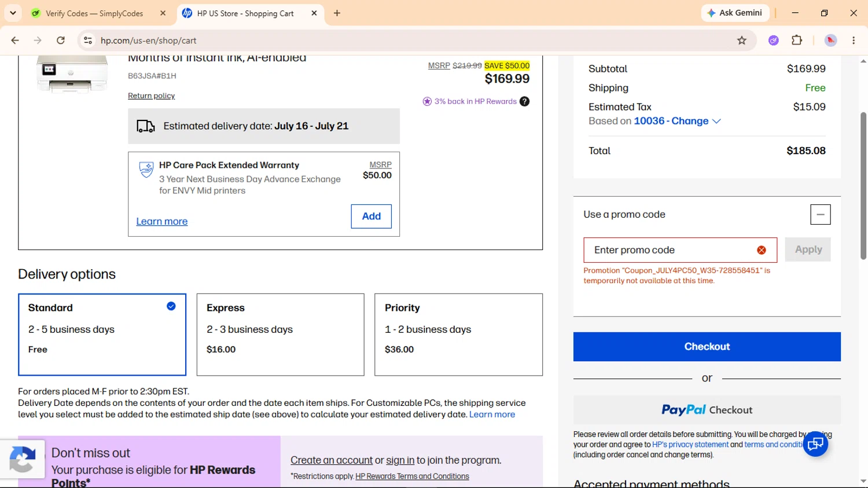Collapse the Use a promo code section
This screenshot has height=488, width=868.
pos(820,214)
